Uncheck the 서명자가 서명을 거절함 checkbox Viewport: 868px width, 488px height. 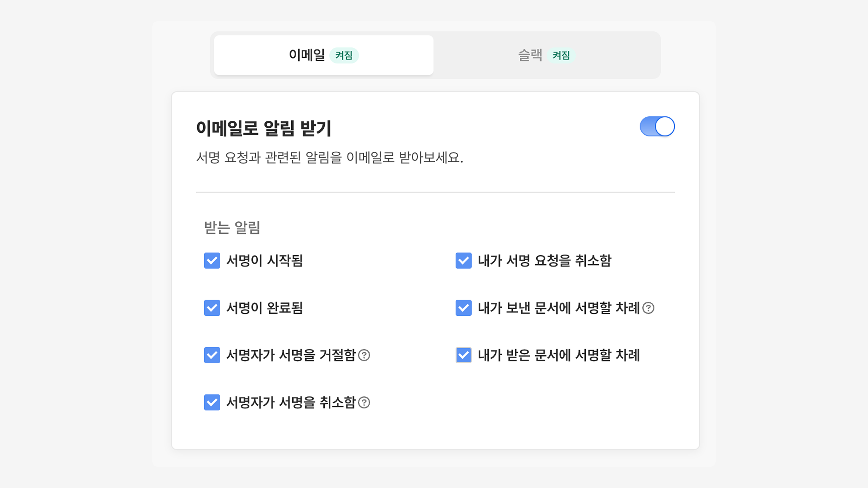click(212, 355)
